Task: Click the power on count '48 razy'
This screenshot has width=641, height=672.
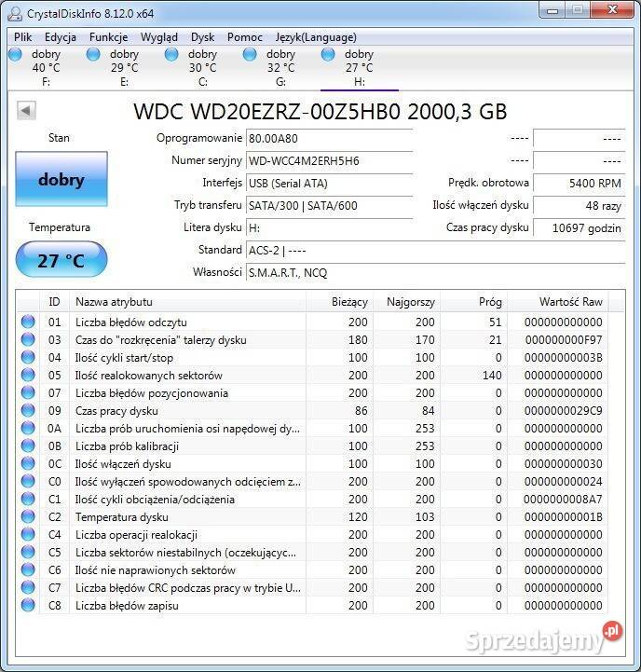Action: 580,206
